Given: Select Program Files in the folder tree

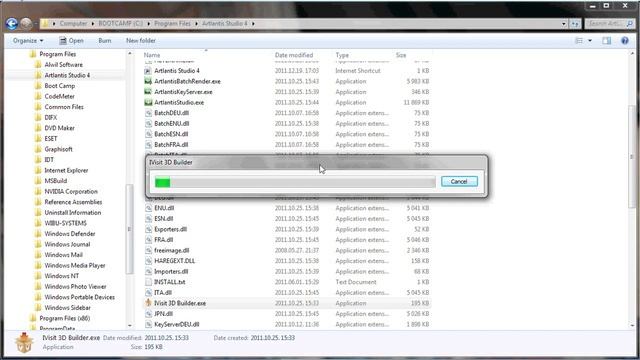Looking at the screenshot, I should tap(58, 54).
